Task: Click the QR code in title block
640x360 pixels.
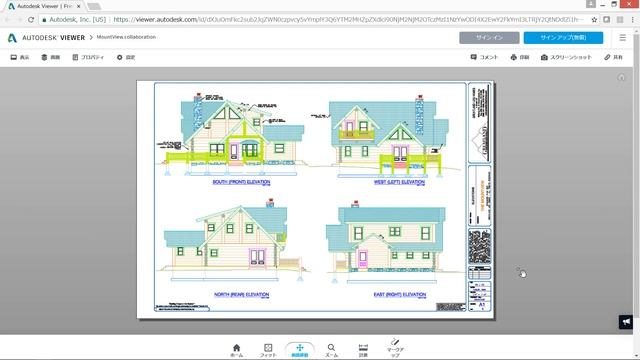Action: pos(479,247)
